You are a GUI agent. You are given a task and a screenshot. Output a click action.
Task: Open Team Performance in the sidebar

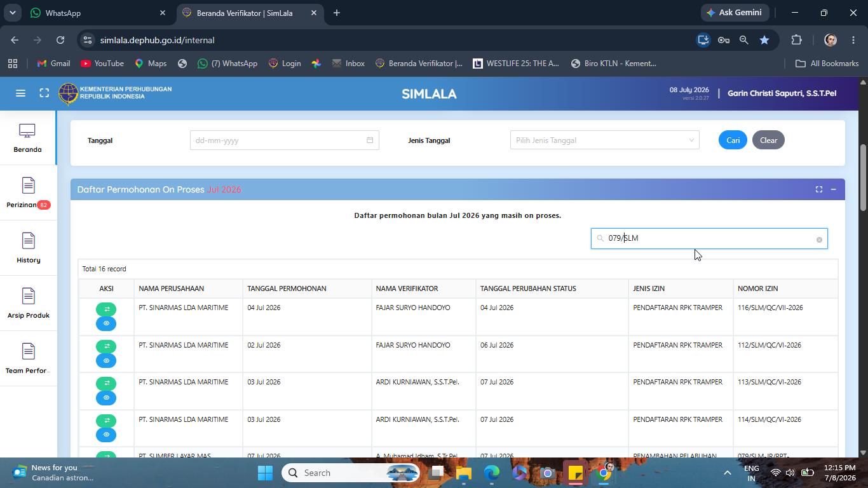[x=28, y=360]
